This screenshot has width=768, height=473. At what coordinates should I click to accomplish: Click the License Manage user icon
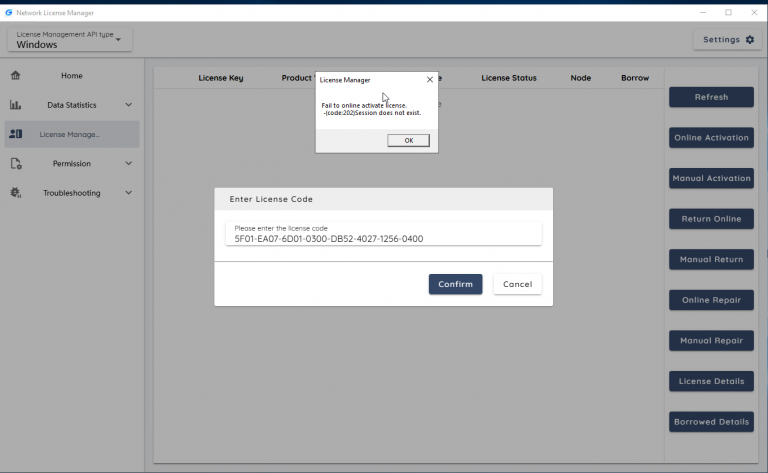point(16,134)
